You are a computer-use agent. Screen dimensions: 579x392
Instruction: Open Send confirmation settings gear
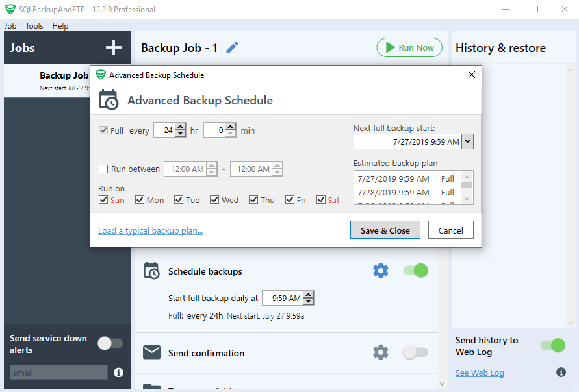381,352
